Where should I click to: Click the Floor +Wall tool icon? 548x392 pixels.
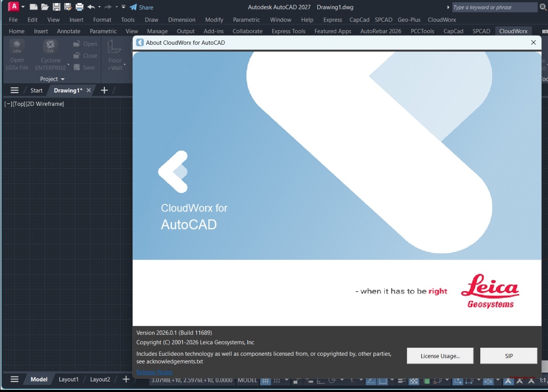[115, 46]
